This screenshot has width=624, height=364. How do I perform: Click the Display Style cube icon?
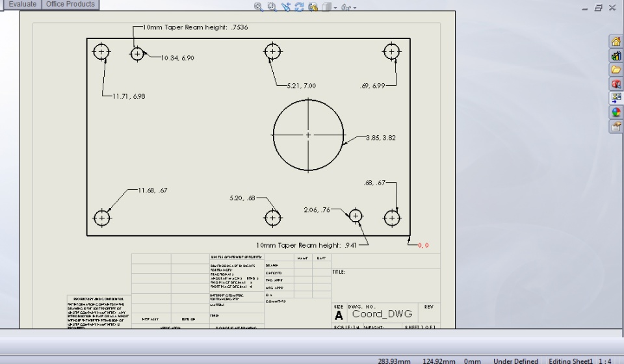click(x=327, y=6)
